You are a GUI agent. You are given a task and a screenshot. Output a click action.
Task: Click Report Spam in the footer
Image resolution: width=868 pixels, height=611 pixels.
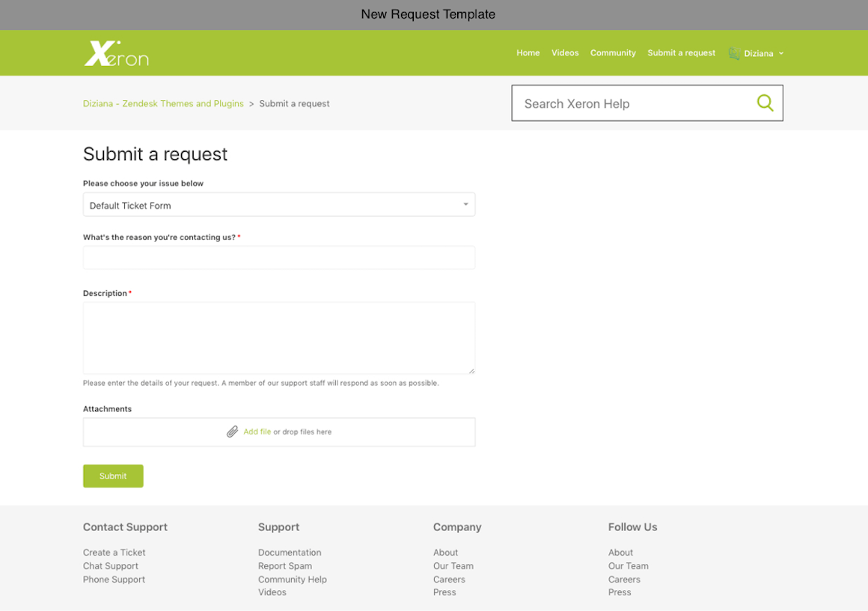point(285,566)
